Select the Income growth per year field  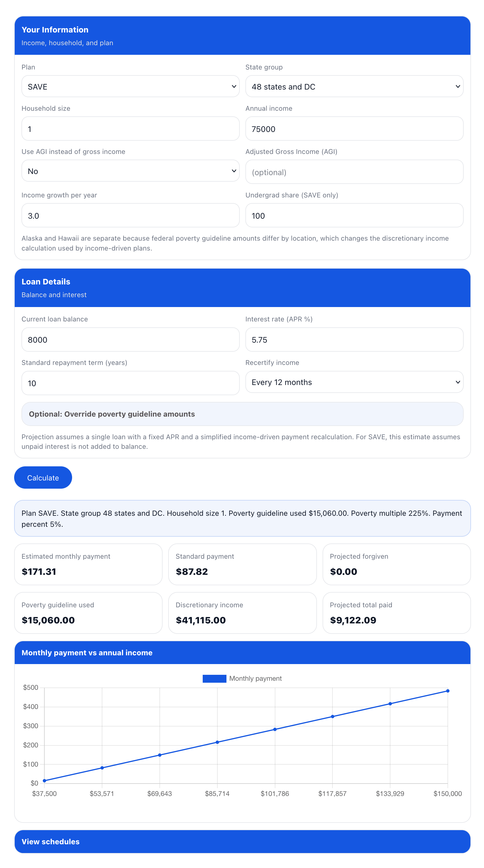point(130,215)
